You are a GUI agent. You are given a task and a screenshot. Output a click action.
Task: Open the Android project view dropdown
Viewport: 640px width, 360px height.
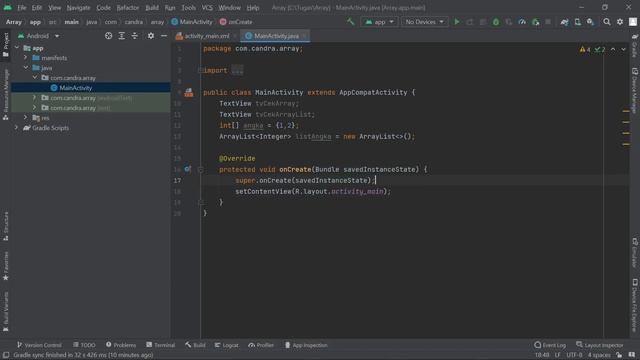coord(39,36)
